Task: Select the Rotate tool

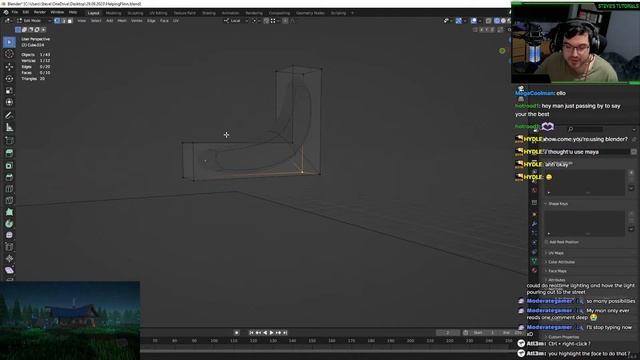Action: (9, 78)
